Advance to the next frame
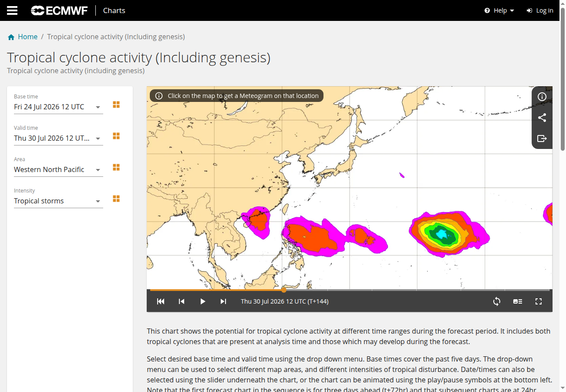 223,301
